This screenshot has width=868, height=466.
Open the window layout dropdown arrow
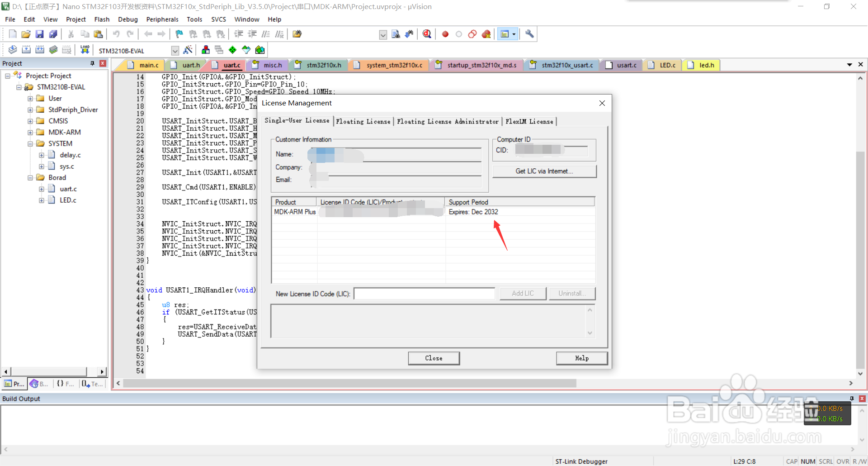pos(514,34)
